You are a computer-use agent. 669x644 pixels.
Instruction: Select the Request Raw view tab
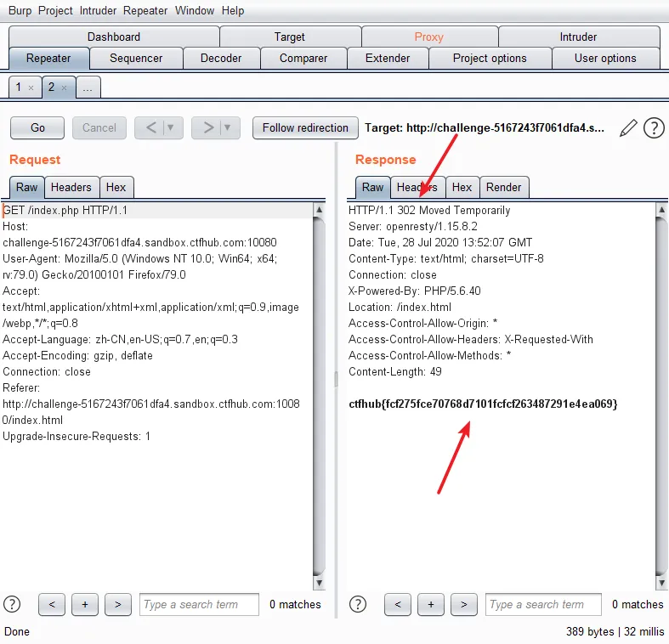point(27,187)
